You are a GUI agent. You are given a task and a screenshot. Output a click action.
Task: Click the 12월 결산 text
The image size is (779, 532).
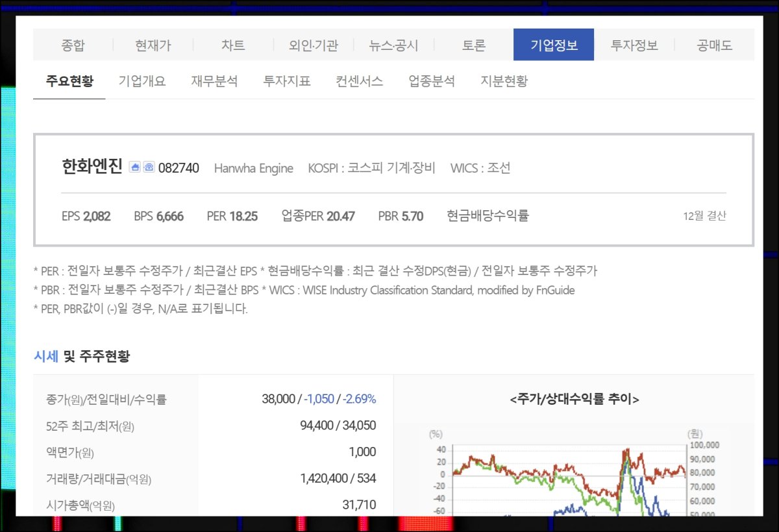pyautogui.click(x=705, y=216)
